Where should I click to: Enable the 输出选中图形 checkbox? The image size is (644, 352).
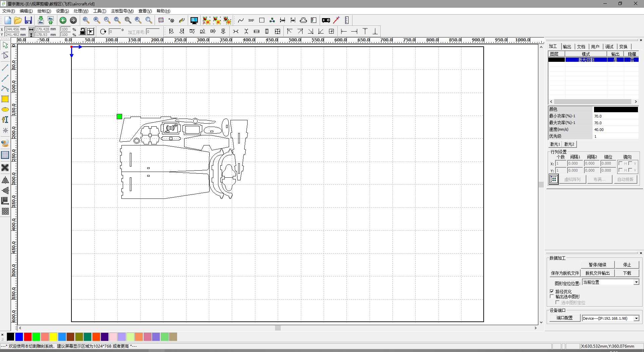[x=552, y=296]
